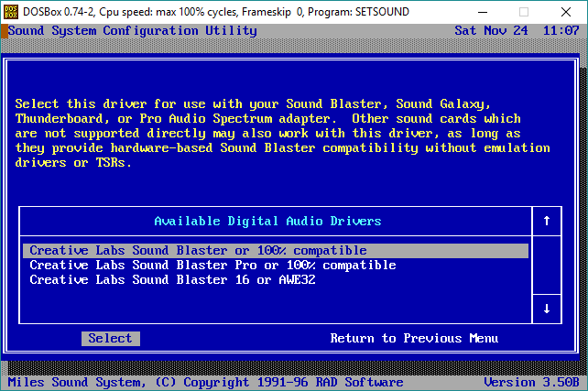588x391 pixels.
Task: Close the DOSBox window
Action: point(566,12)
